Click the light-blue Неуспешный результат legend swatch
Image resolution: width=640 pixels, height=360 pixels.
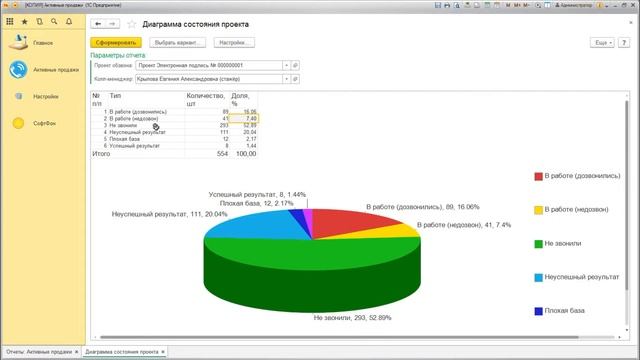538,278
